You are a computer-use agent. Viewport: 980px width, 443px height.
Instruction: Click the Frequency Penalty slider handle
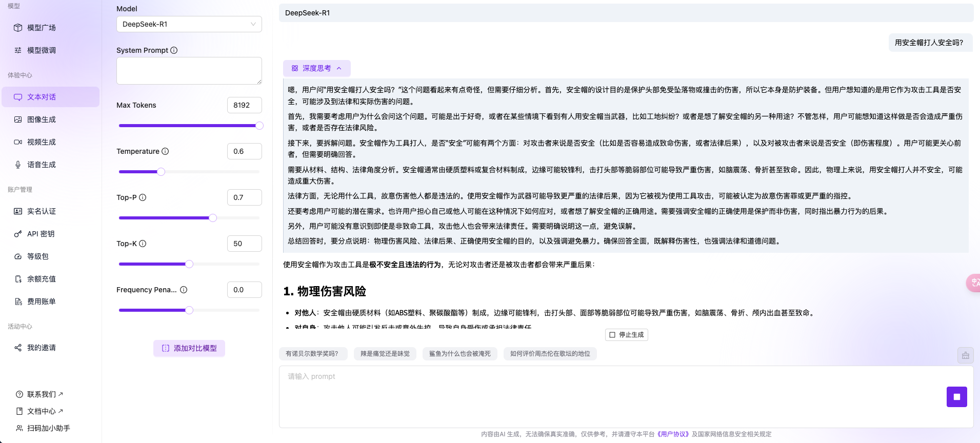[189, 310]
